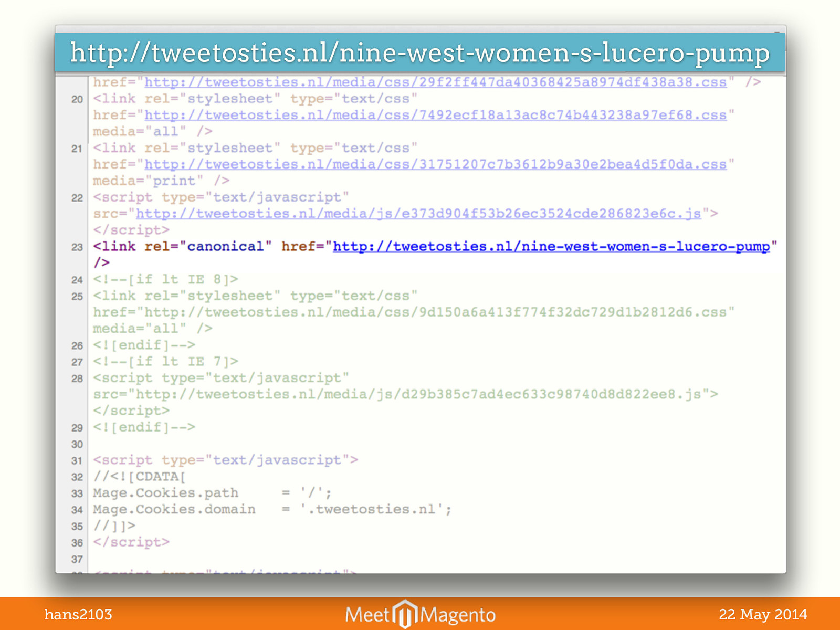Click the '<!--[if lt IE 8]>' comment
840x630 pixels.
coord(165,279)
